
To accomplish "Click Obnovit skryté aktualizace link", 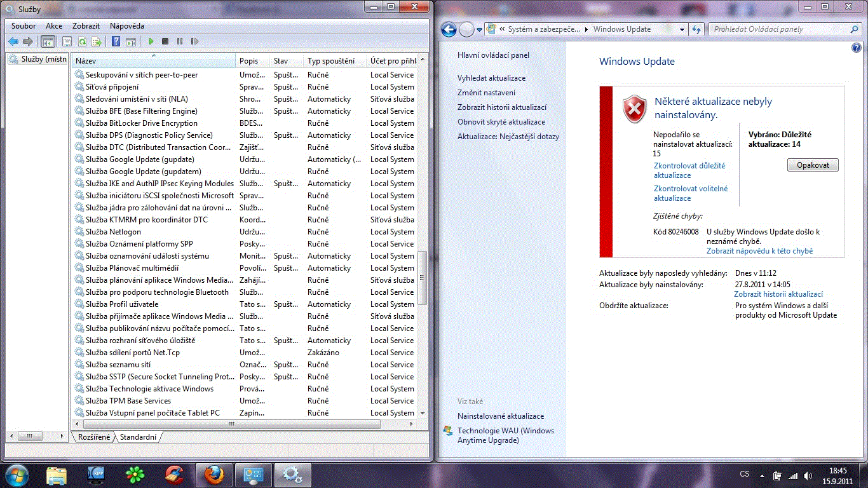I will pyautogui.click(x=501, y=122).
